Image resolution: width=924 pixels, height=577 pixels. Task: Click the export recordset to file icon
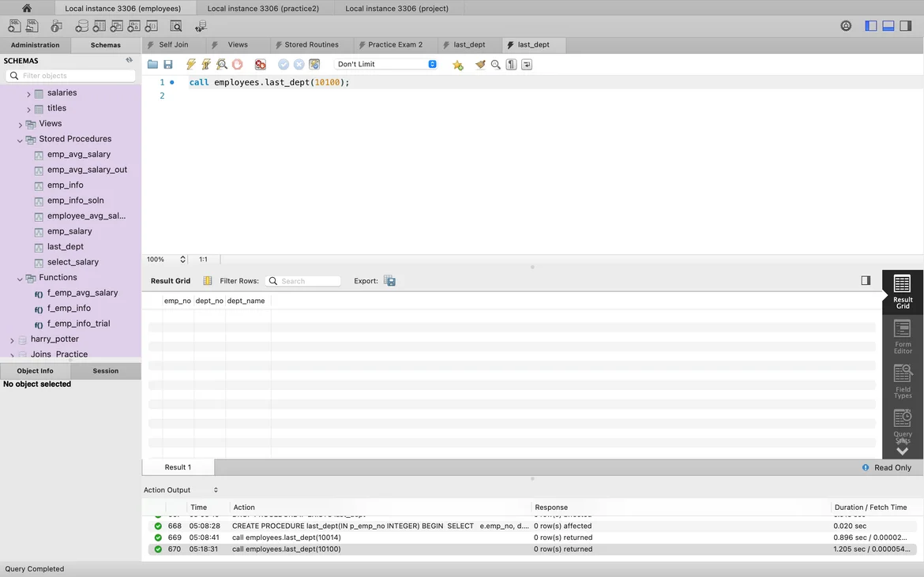389,281
